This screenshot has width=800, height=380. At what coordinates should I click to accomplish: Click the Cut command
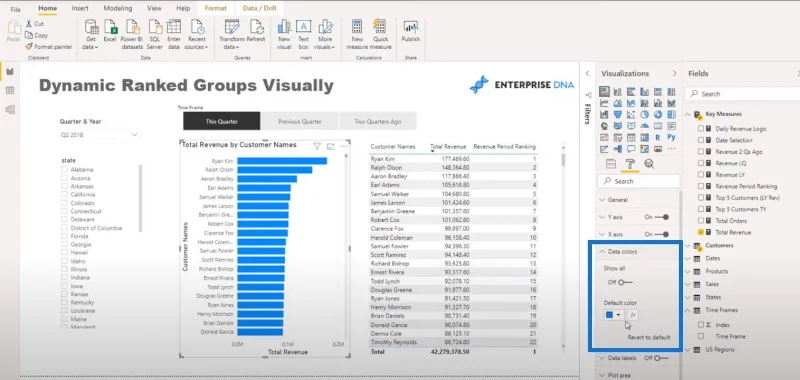click(35, 23)
